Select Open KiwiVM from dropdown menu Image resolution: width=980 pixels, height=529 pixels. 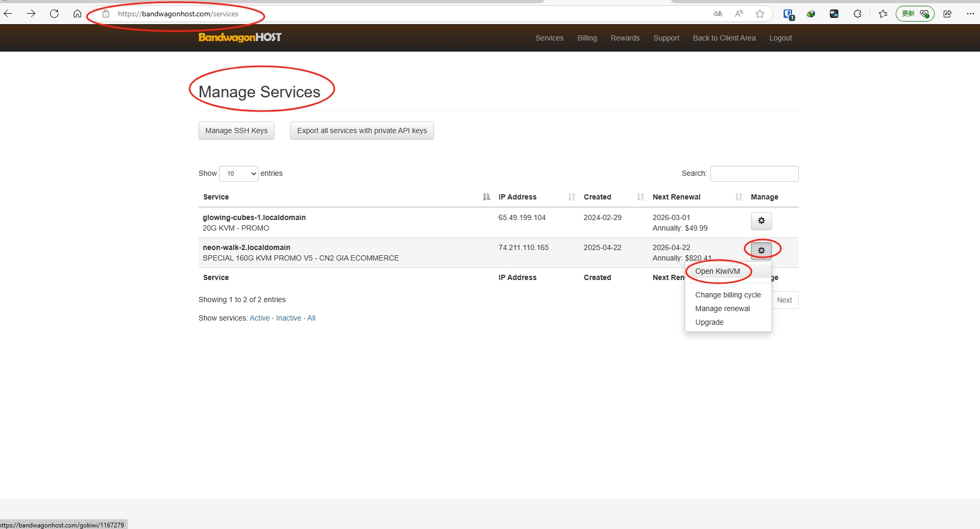tap(728, 271)
